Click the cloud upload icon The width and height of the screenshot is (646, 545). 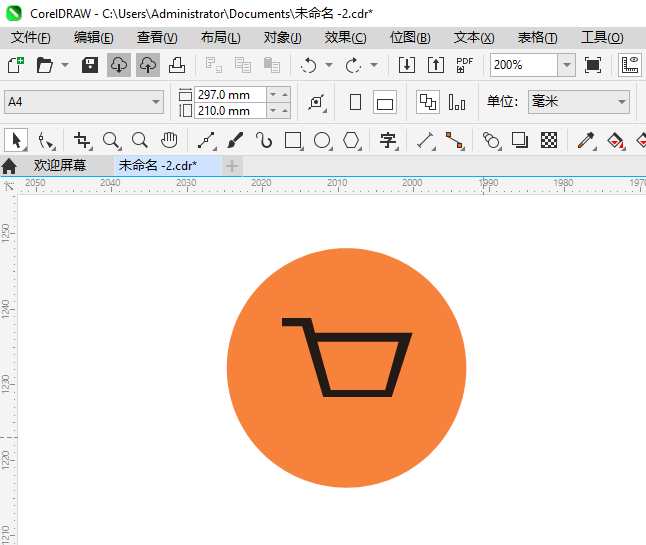(x=148, y=65)
